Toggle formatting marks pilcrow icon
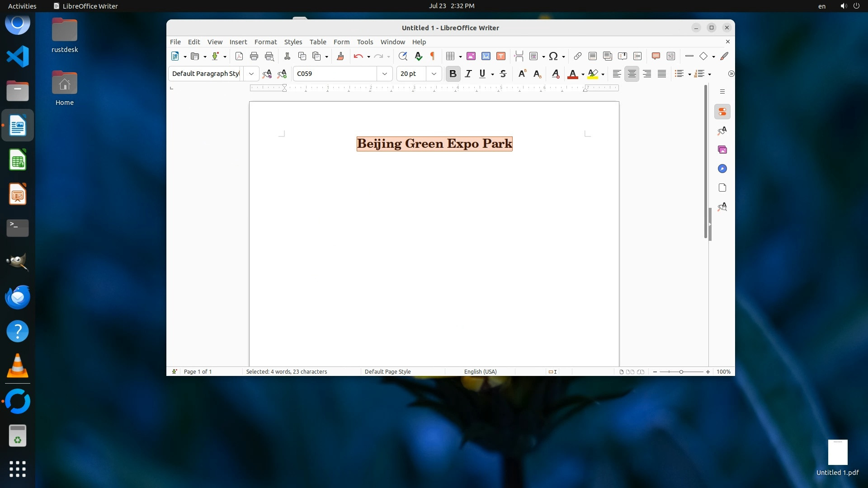The width and height of the screenshot is (868, 488). tap(433, 56)
